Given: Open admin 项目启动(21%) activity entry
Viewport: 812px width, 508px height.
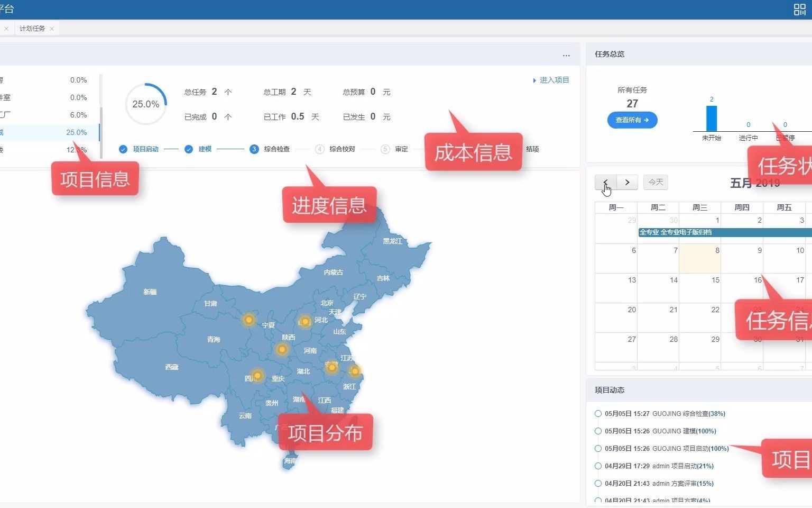Looking at the screenshot, I should [659, 466].
